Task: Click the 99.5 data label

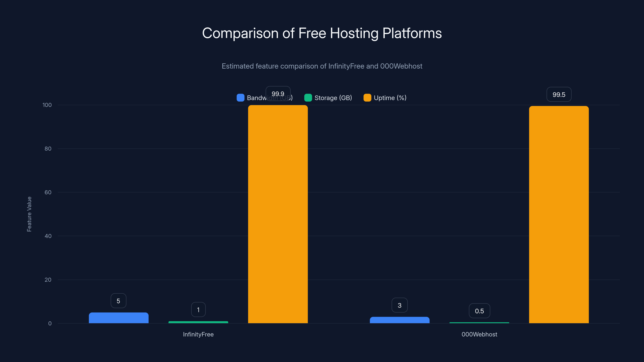Action: [559, 95]
